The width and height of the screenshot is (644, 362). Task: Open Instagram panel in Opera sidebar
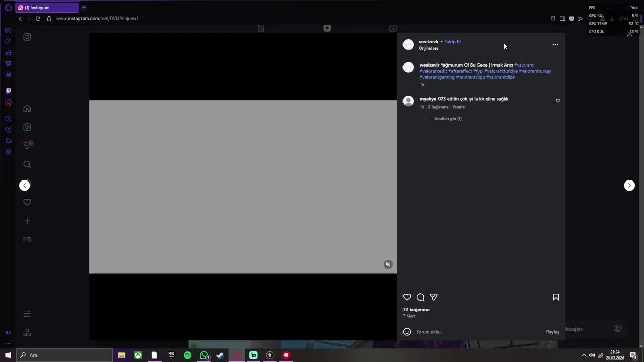tap(8, 102)
